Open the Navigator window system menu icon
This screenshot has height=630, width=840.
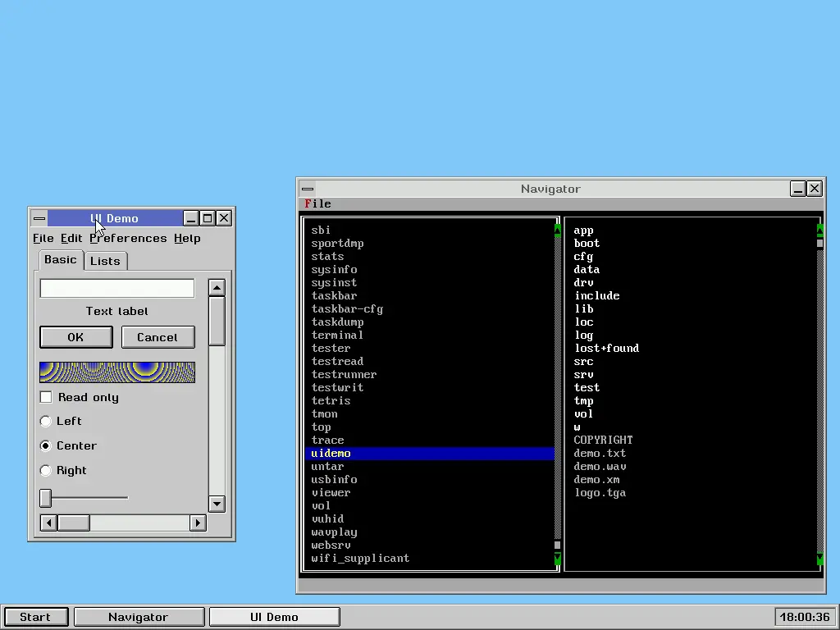click(x=307, y=189)
